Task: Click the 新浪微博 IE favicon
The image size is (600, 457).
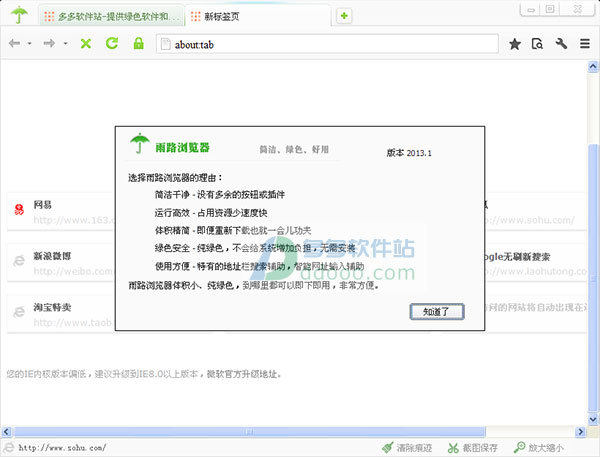Action: pos(19,261)
